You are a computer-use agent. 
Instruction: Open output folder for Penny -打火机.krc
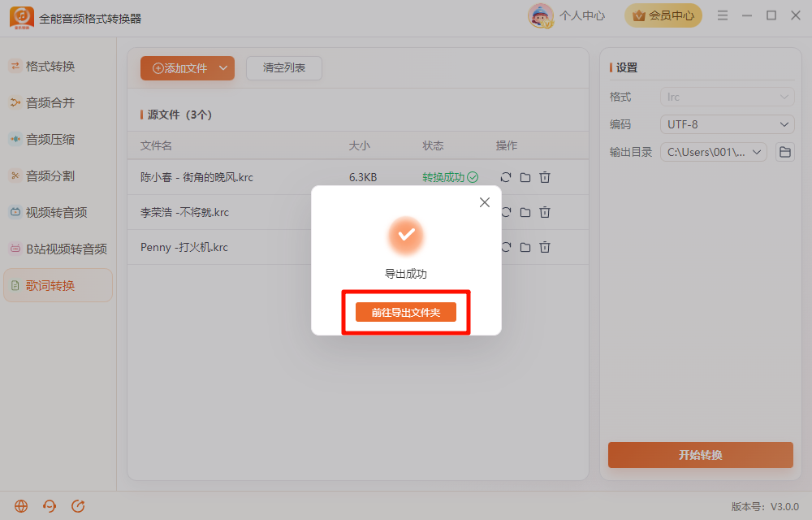coord(525,248)
